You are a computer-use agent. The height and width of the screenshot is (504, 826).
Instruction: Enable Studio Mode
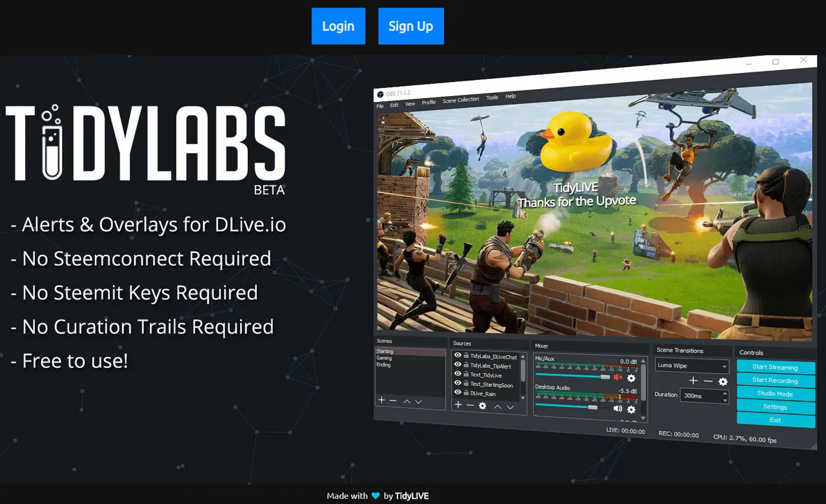(775, 394)
